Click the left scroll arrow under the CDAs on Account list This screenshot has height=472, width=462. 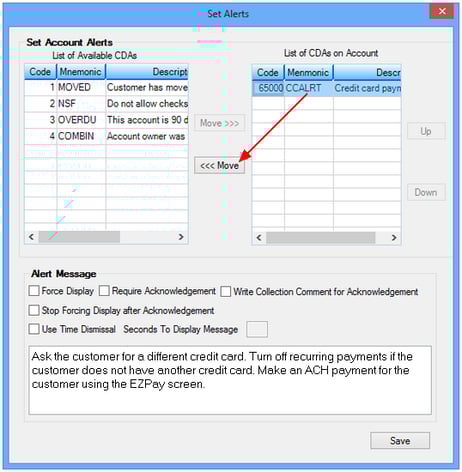point(259,238)
